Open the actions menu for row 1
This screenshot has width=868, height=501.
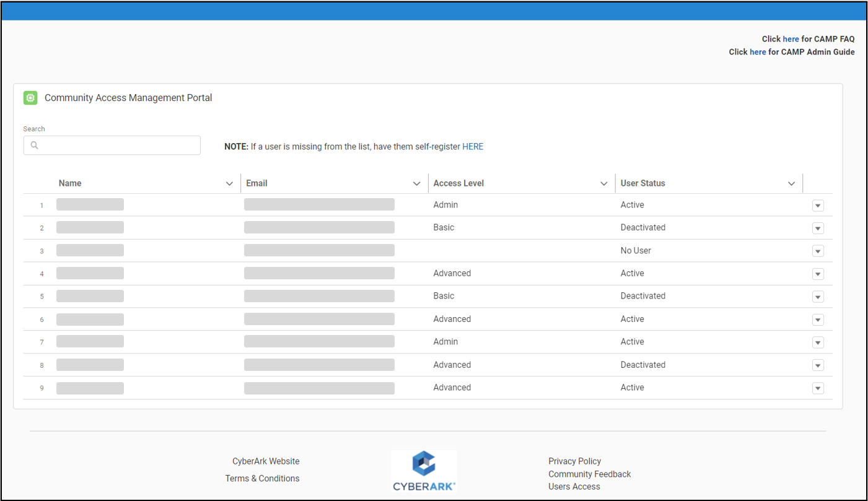(818, 205)
